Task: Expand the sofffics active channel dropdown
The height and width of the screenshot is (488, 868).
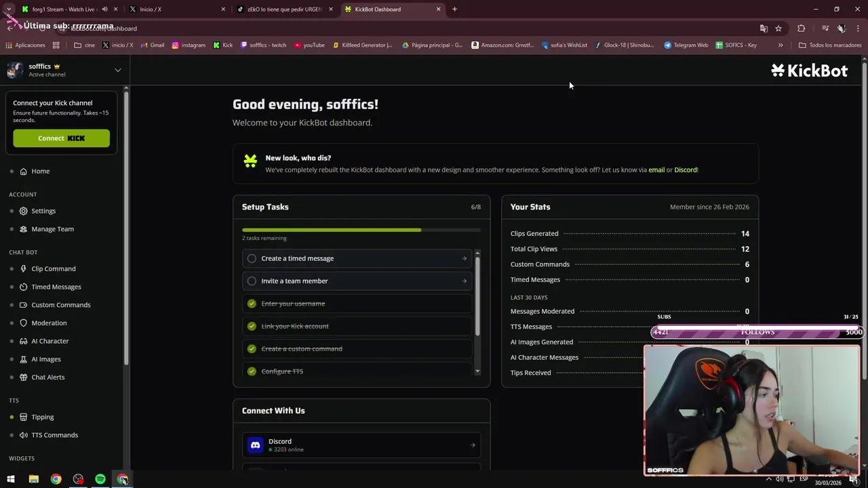Action: (x=117, y=70)
